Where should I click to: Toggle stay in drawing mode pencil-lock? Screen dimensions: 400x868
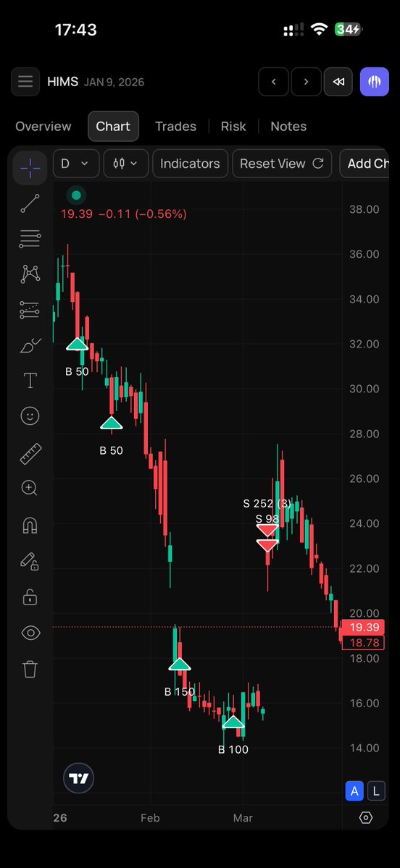coord(30,561)
